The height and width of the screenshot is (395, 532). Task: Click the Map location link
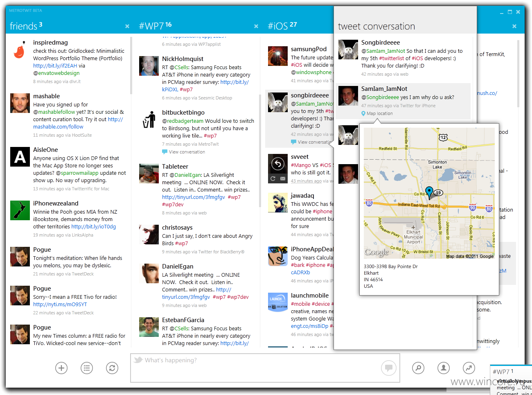380,113
